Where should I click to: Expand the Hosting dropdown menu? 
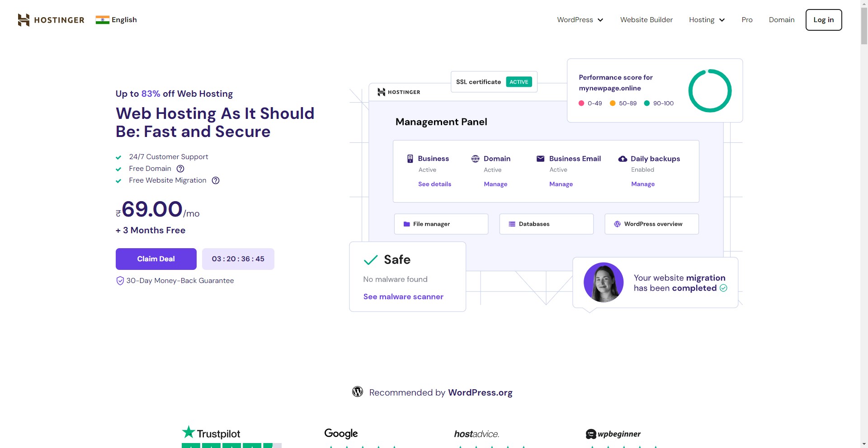click(707, 20)
